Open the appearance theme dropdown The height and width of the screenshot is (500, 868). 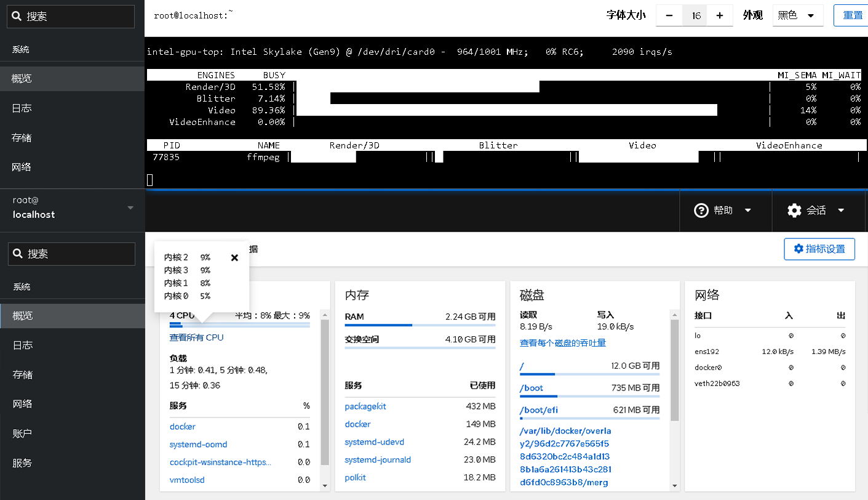click(x=797, y=15)
